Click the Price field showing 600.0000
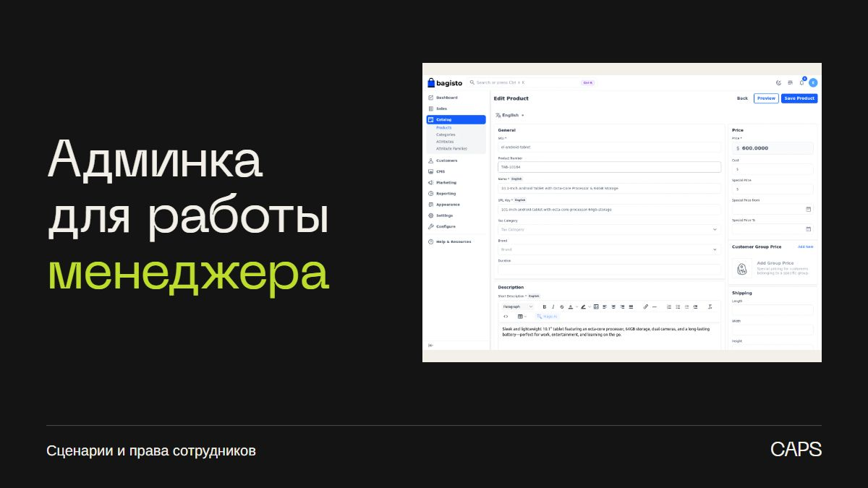 pos(772,147)
